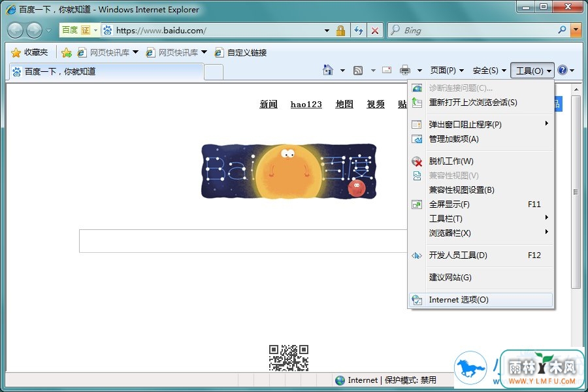
Task: Open 弹出窗口阻止程序(P) submenu
Action: click(x=481, y=124)
